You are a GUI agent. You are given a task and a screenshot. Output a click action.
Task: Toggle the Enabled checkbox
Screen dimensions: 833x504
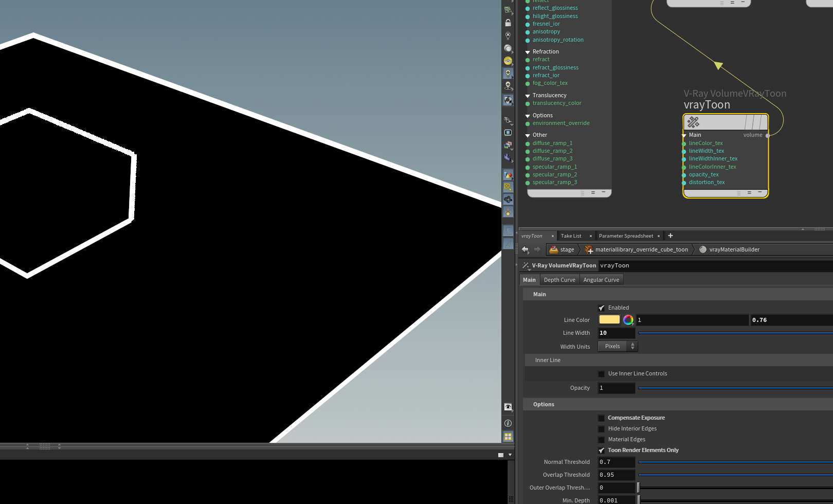coord(602,308)
